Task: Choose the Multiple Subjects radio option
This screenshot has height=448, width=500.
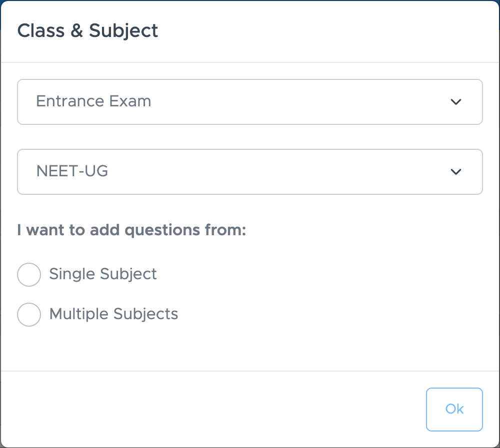Action: pos(29,315)
